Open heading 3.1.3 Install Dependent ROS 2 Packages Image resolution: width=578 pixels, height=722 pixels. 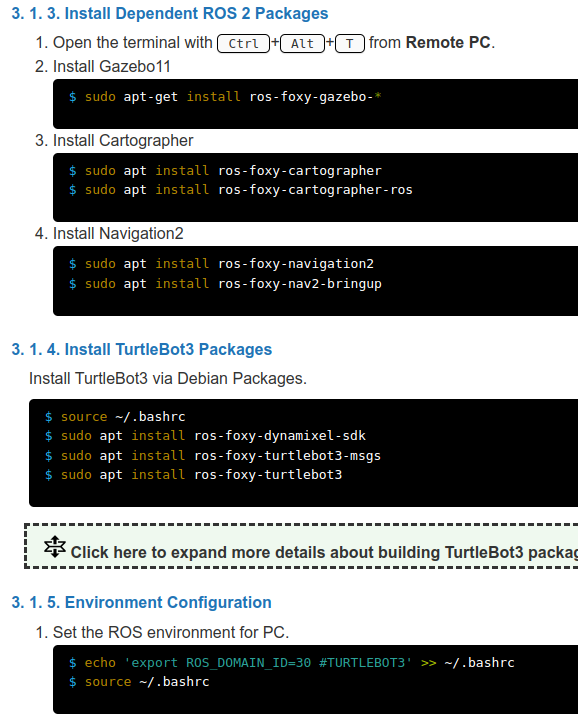pyautogui.click(x=170, y=13)
